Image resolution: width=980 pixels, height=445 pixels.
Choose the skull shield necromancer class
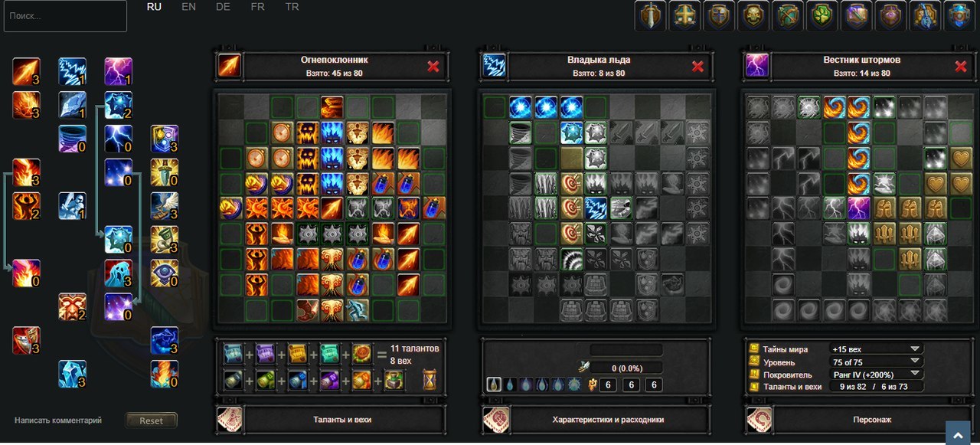click(753, 15)
